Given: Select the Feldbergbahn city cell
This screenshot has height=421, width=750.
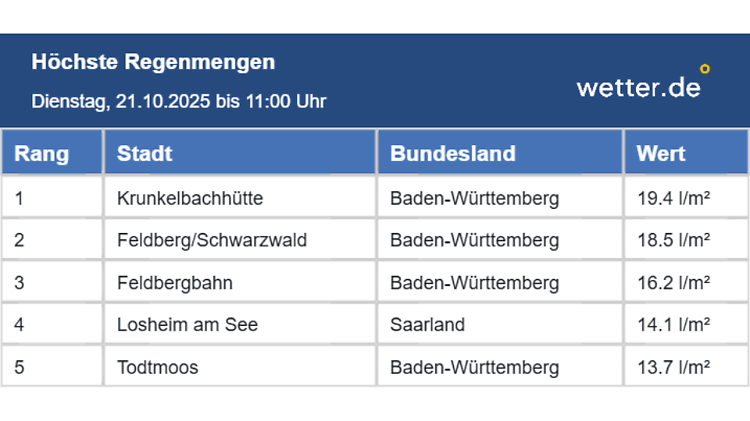Looking at the screenshot, I should (175, 283).
